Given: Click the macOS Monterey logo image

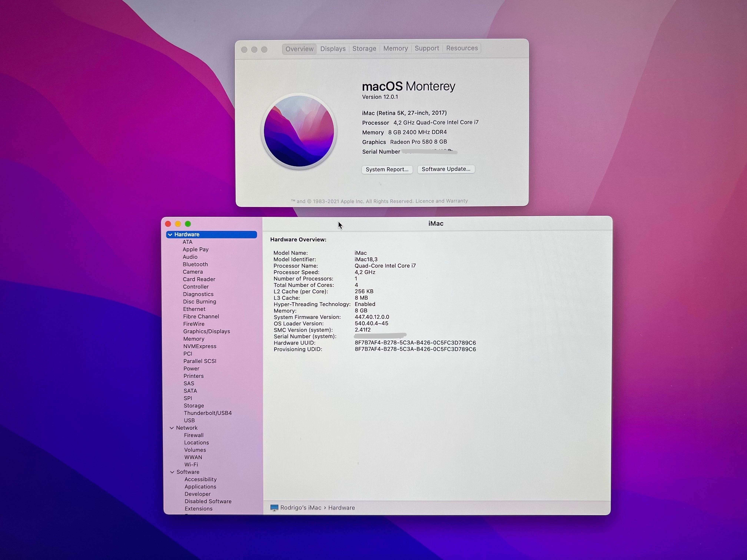Looking at the screenshot, I should [x=299, y=131].
